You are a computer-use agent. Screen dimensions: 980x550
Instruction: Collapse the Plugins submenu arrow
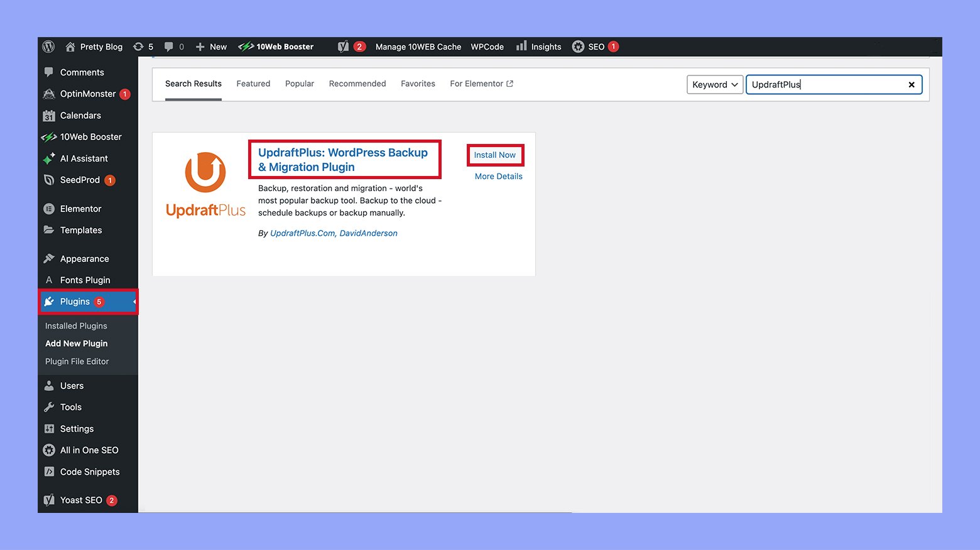point(134,302)
